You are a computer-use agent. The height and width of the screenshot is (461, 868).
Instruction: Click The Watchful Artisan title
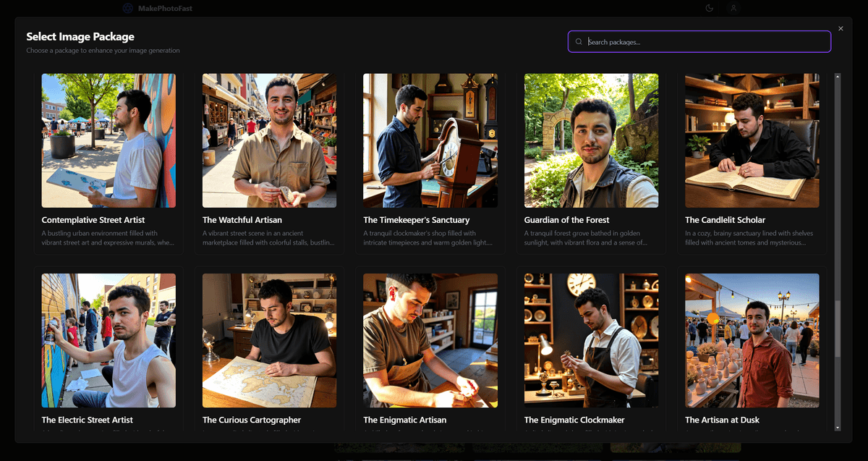pos(242,220)
